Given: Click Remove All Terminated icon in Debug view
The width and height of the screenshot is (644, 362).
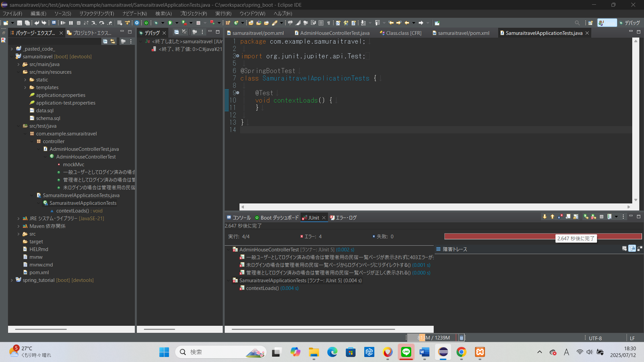Looking at the screenshot, I should (184, 32).
